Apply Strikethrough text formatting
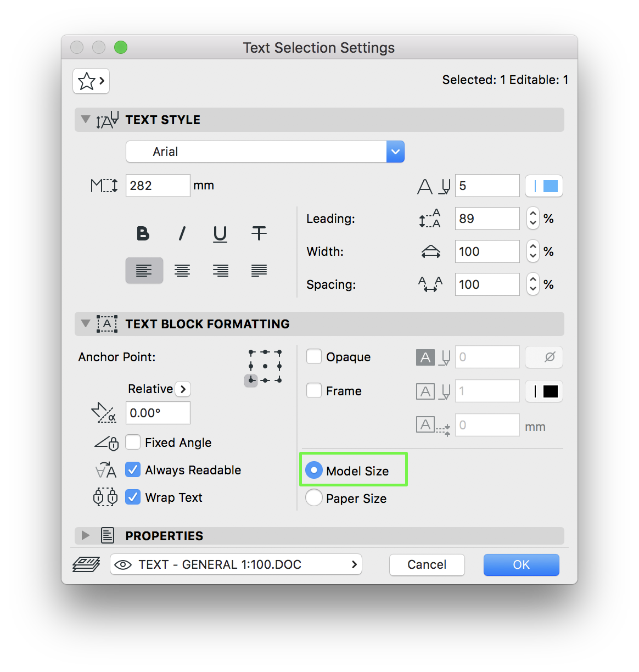This screenshot has width=639, height=672. point(259,233)
